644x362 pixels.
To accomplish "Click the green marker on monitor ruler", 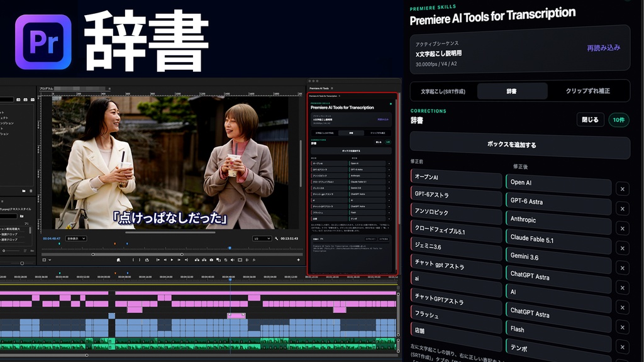I will pos(59,243).
